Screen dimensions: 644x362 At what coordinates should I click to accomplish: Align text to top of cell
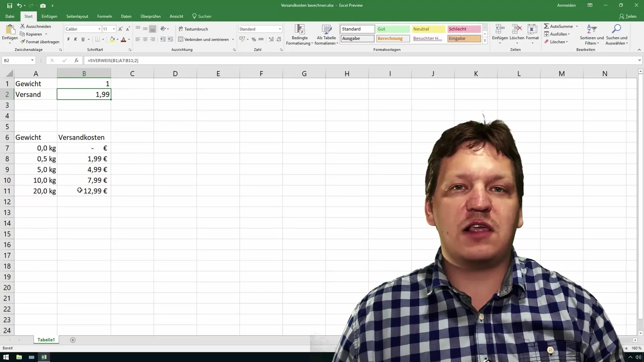[x=138, y=29]
